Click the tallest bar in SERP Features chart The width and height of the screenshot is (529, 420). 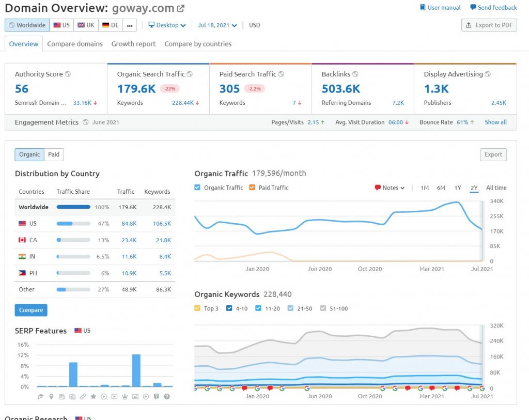pyautogui.click(x=136, y=370)
